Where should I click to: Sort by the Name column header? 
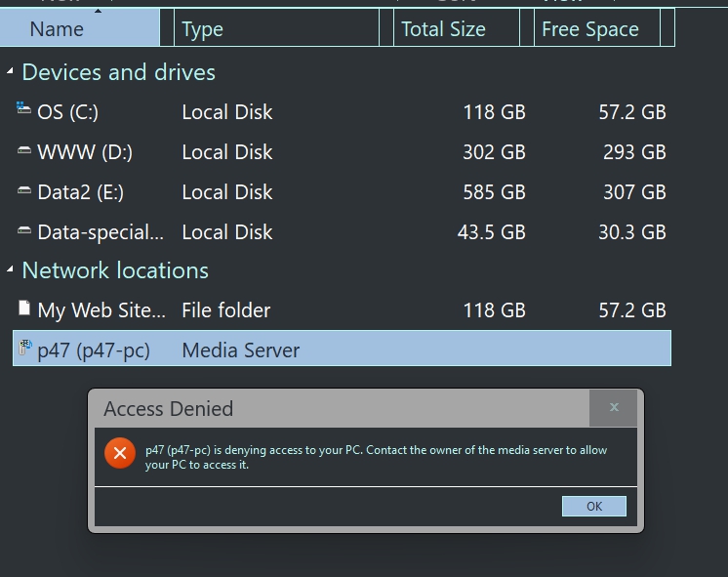click(x=57, y=29)
